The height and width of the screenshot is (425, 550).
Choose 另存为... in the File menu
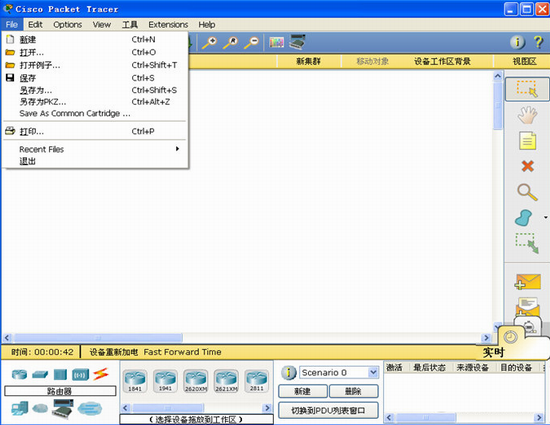pyautogui.click(x=95, y=90)
